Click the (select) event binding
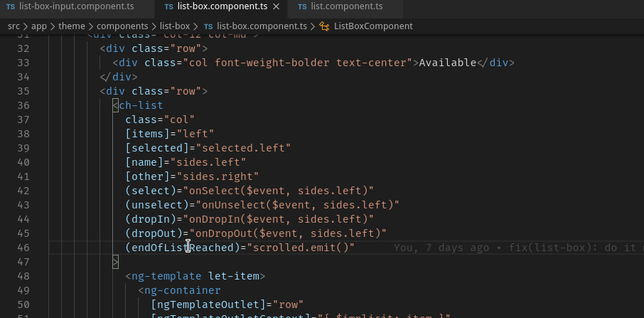 click(x=151, y=191)
